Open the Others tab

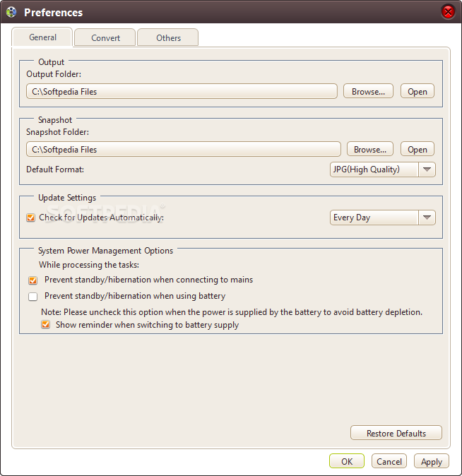click(168, 37)
